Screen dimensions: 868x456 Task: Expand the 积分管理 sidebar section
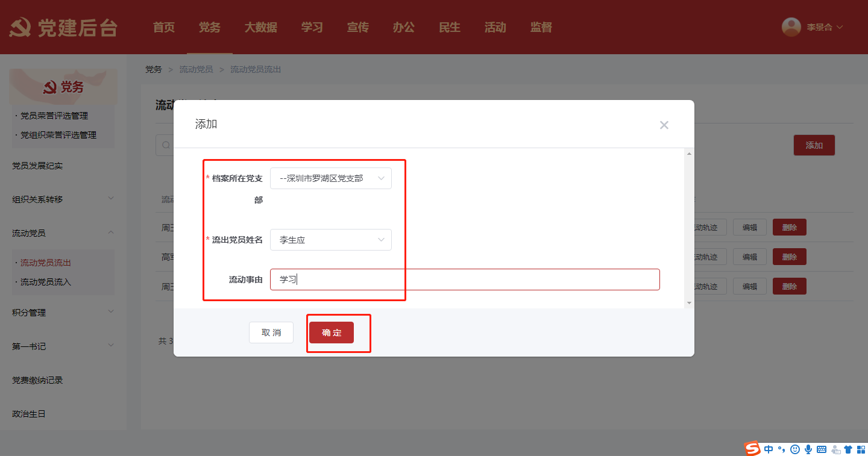pos(111,312)
